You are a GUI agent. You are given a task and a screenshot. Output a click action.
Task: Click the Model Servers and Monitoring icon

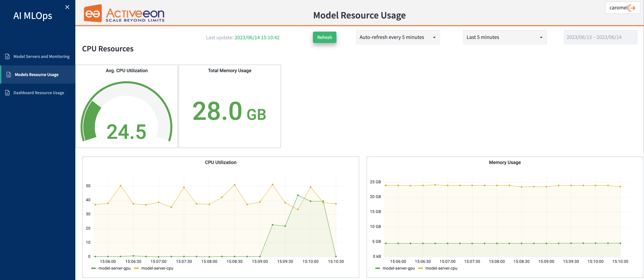tap(7, 56)
